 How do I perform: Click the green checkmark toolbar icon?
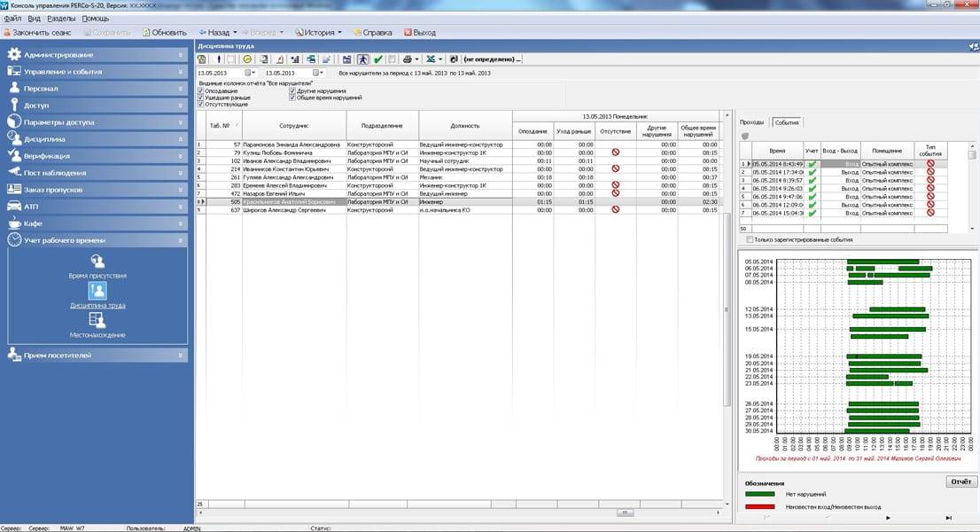pyautogui.click(x=378, y=59)
